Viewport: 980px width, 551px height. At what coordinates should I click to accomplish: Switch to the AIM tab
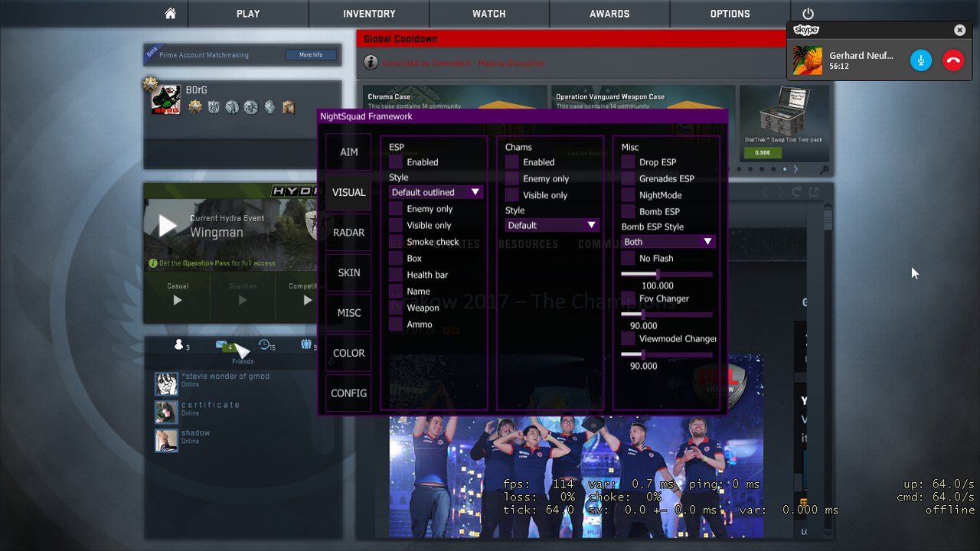(348, 152)
